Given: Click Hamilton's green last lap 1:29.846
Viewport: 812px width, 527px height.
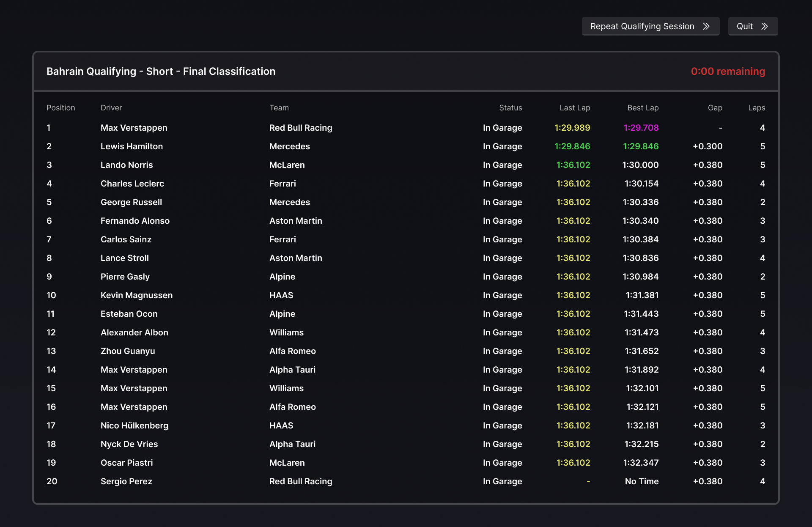Looking at the screenshot, I should 572,146.
